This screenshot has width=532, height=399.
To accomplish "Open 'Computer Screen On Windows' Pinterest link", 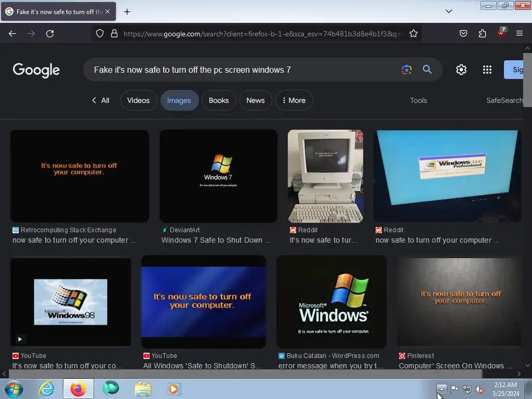I will 456,366.
